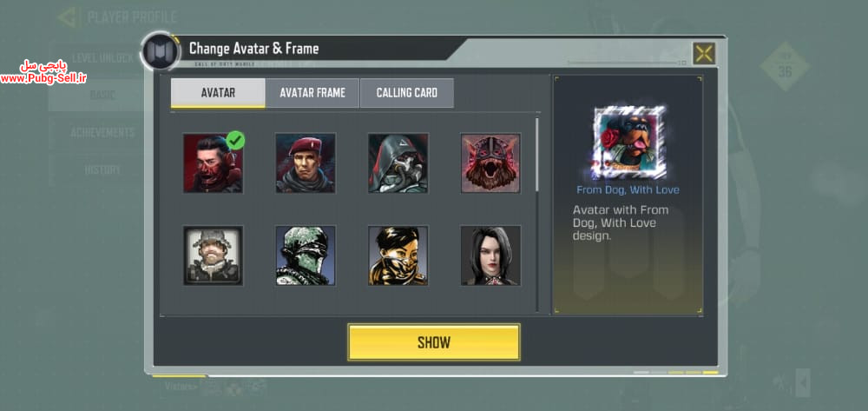Select the Avatar tab
The width and height of the screenshot is (868, 411).
(x=218, y=92)
